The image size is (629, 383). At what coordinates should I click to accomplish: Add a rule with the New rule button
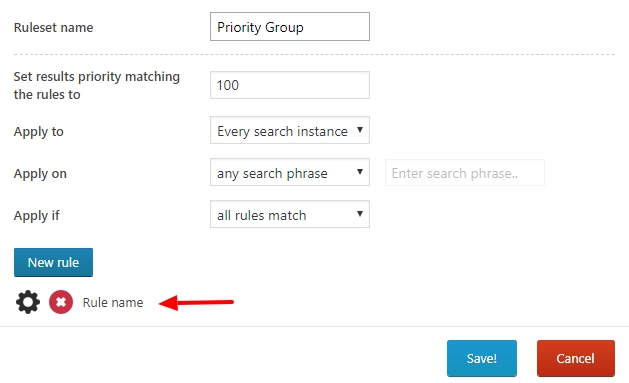53,262
